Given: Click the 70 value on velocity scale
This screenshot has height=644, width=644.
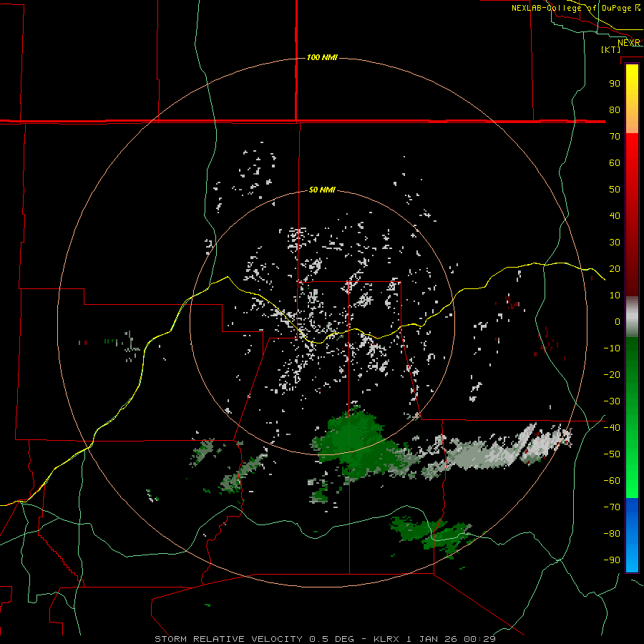Looking at the screenshot, I should point(615,137).
